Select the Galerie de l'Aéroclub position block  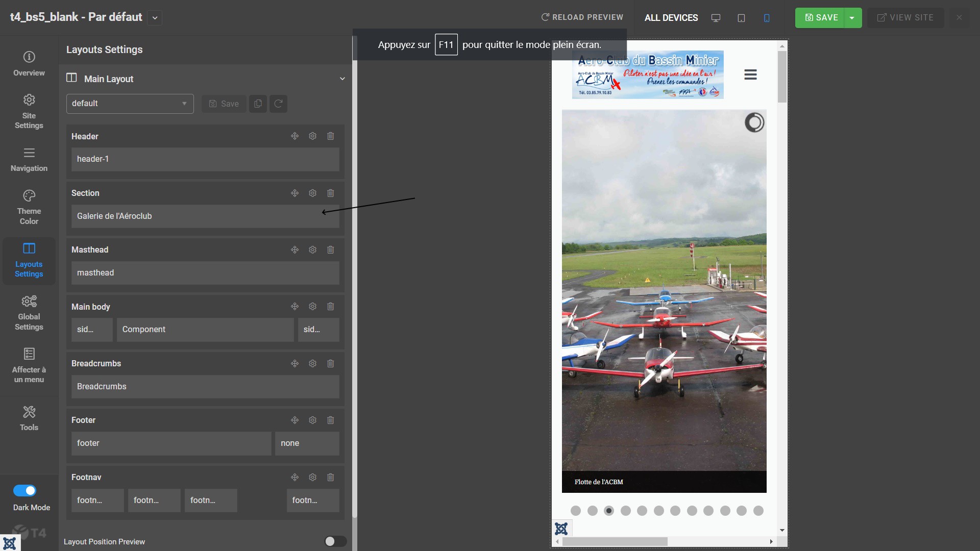(x=205, y=216)
